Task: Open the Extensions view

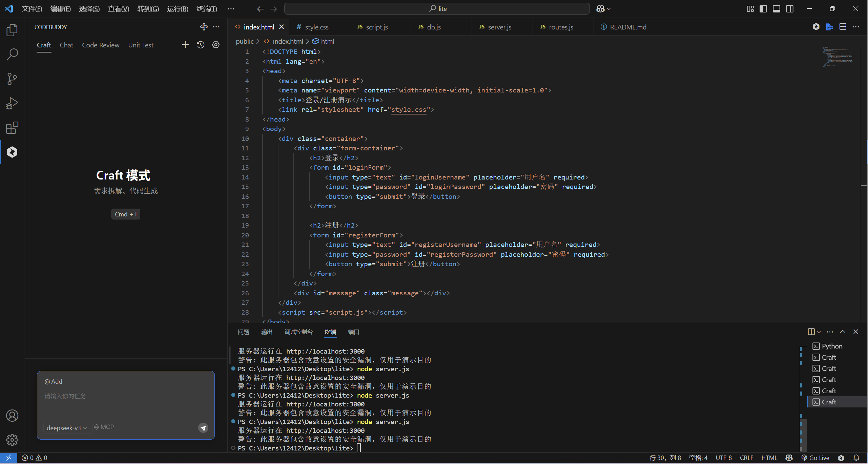Action: coord(12,128)
